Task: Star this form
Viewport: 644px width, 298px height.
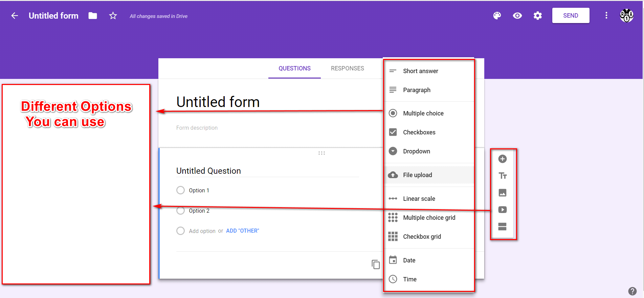Action: 113,16
